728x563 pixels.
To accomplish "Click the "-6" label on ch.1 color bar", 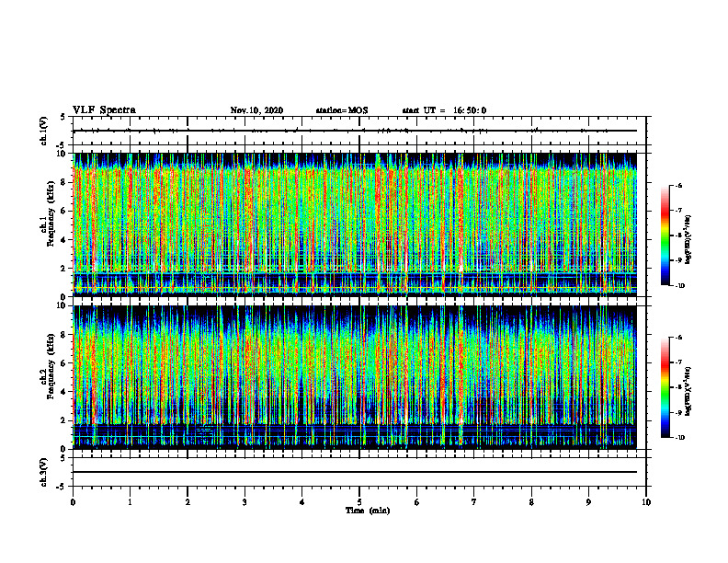I will click(678, 186).
